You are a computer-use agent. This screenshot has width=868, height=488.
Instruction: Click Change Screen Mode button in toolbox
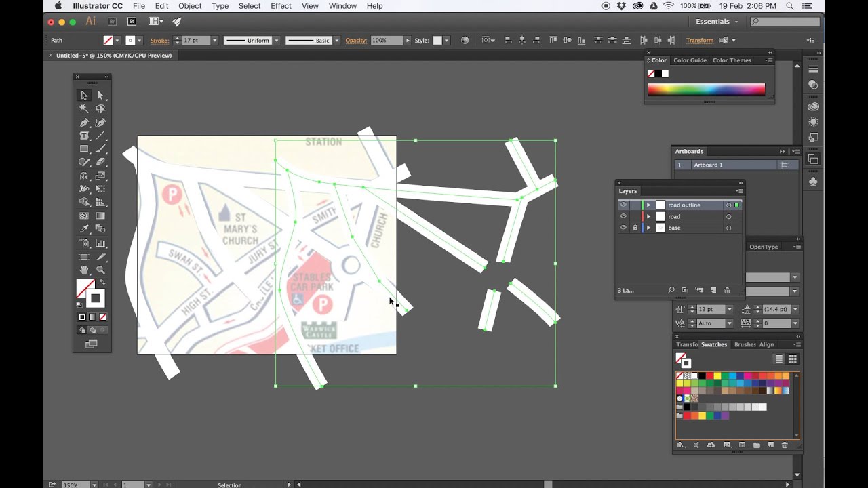[x=92, y=344]
